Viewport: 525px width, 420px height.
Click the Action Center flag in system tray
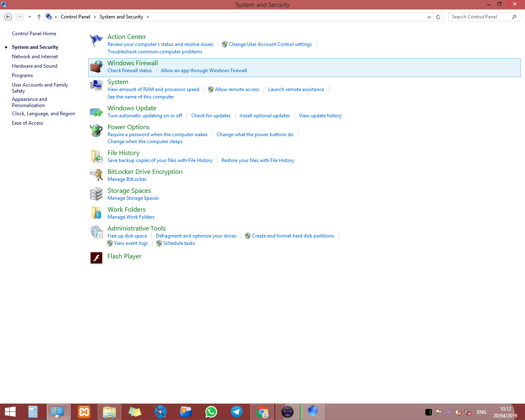click(x=438, y=412)
